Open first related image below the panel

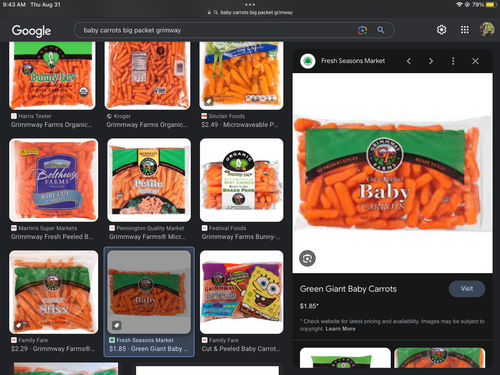pyautogui.click(x=345, y=358)
